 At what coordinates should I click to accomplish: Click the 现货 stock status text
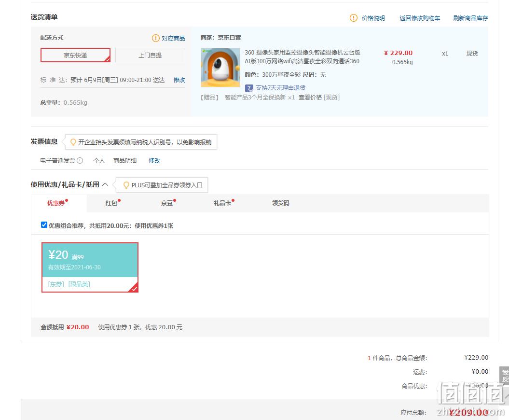click(x=472, y=53)
